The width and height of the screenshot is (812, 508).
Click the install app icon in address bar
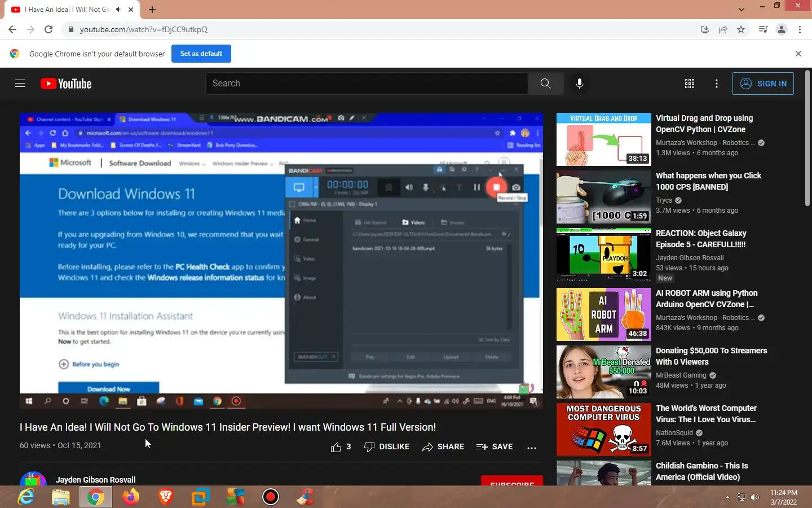pos(704,29)
